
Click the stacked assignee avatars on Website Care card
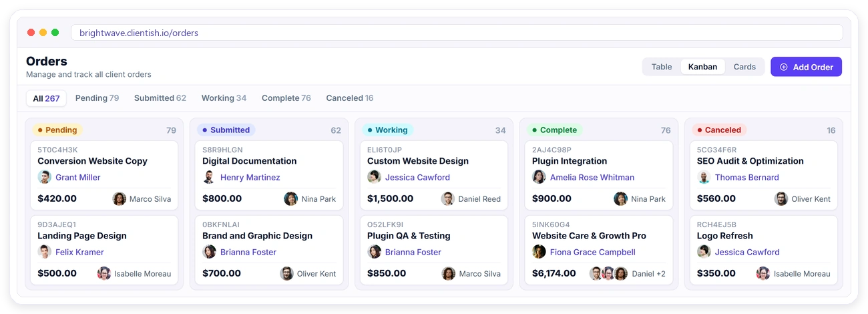pos(608,273)
